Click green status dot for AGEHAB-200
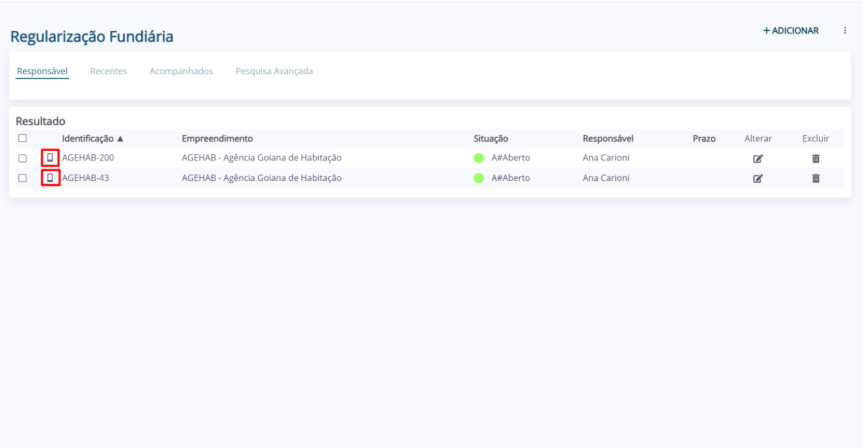The width and height of the screenshot is (864, 448). click(479, 158)
